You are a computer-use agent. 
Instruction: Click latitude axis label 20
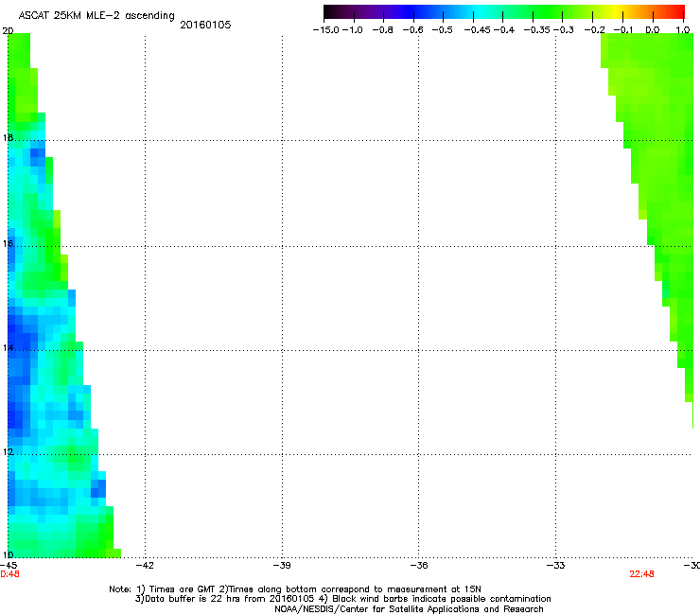tap(8, 31)
